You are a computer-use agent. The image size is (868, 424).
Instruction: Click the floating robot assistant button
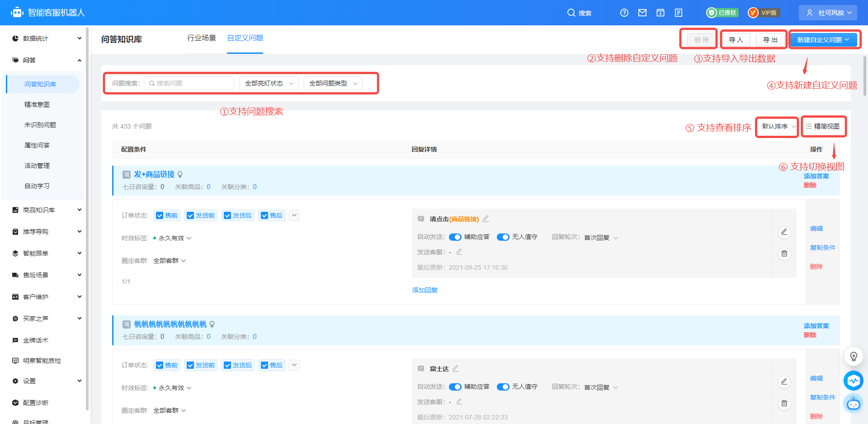tap(854, 403)
